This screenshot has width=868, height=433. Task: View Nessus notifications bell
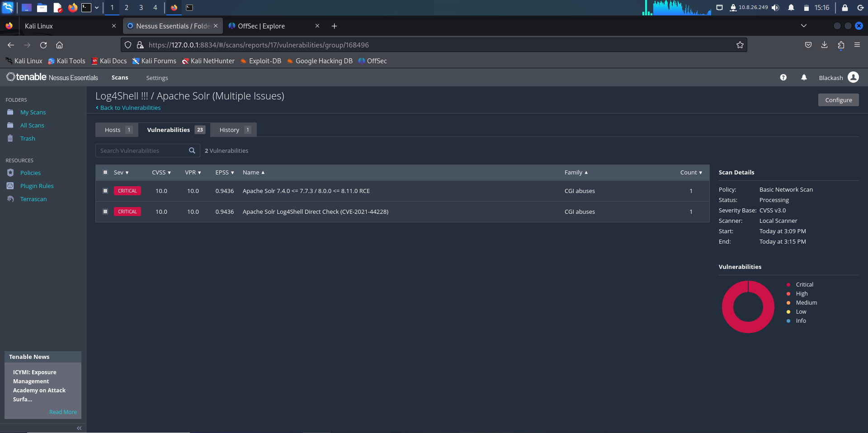tap(804, 77)
